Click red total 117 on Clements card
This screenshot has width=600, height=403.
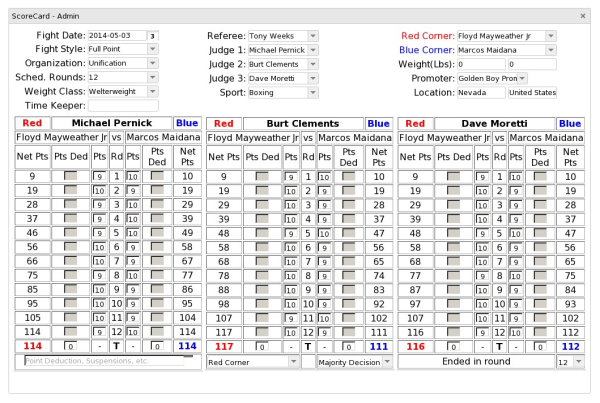(x=224, y=346)
